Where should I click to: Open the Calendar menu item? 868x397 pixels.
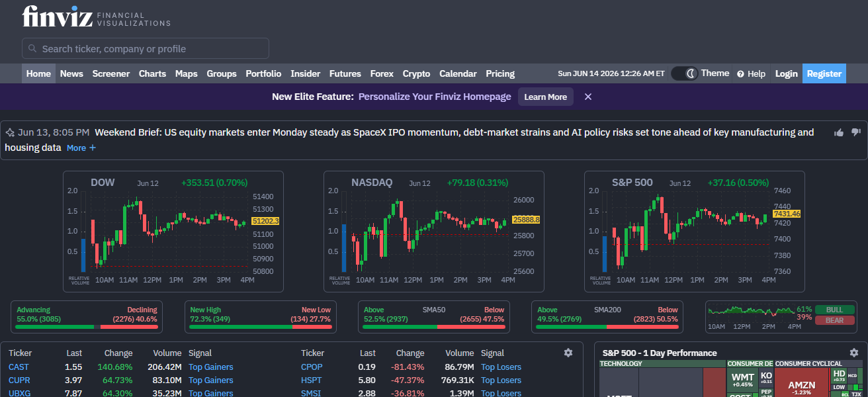[x=458, y=73]
